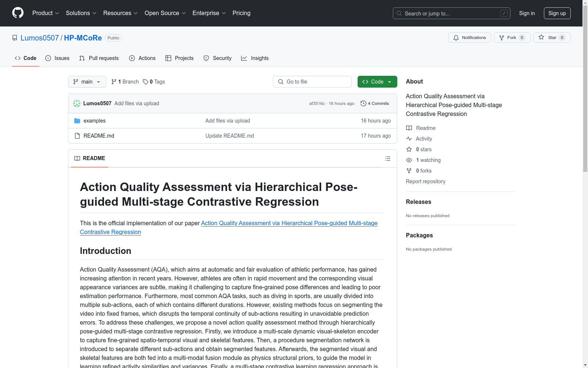Click the Introduction heading

105,251
